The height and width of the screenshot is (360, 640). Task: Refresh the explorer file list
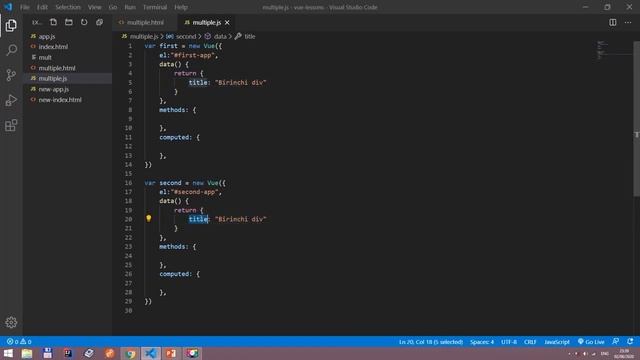click(x=84, y=22)
